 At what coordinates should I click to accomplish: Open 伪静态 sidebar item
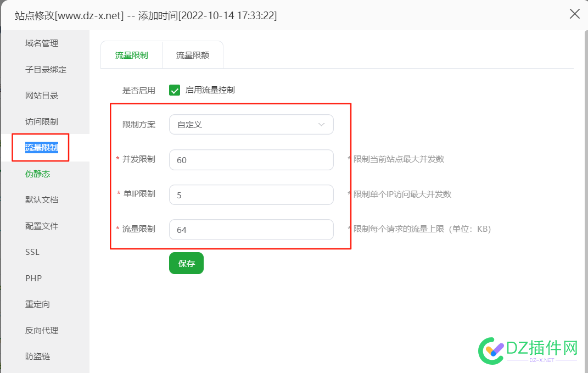coord(37,174)
